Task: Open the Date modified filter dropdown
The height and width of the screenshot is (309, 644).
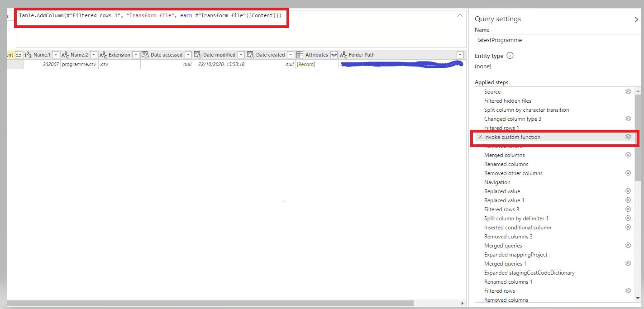Action: click(241, 55)
